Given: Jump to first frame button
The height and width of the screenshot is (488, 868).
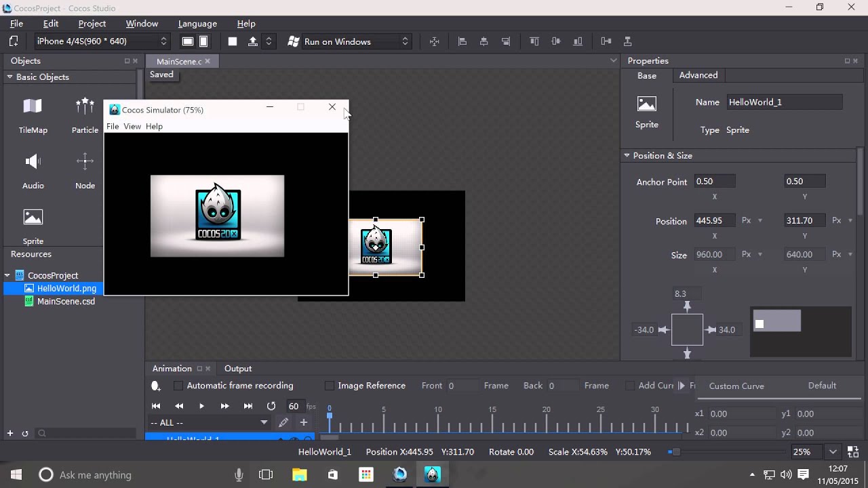Looking at the screenshot, I should (156, 406).
